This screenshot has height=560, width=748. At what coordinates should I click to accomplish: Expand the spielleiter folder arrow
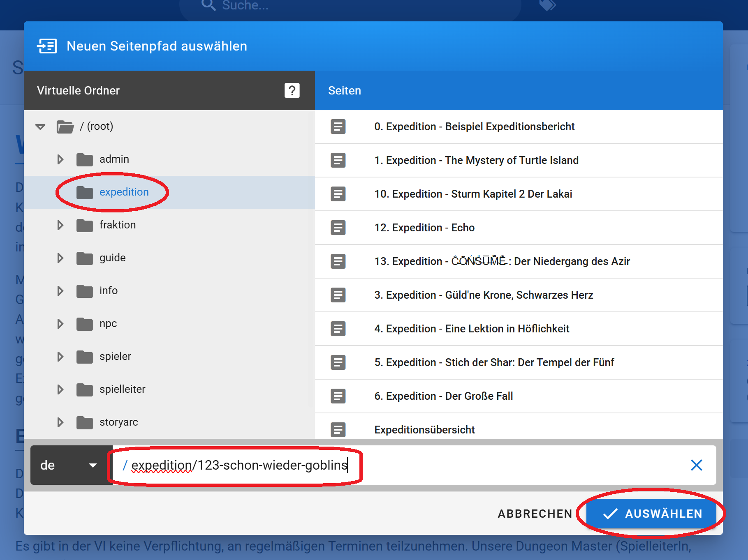point(60,389)
